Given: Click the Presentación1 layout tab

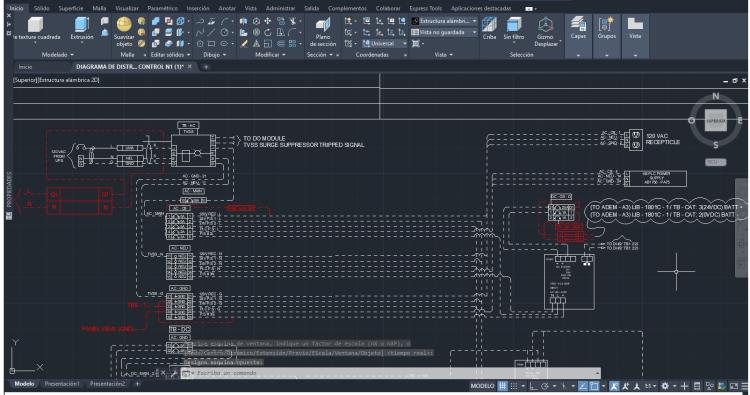Looking at the screenshot, I should coord(61,384).
